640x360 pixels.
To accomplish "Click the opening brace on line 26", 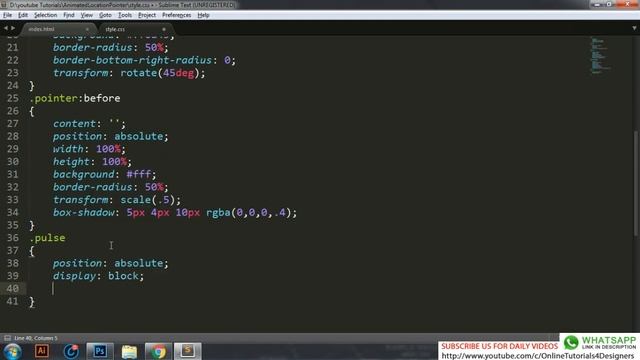I will coord(32,111).
